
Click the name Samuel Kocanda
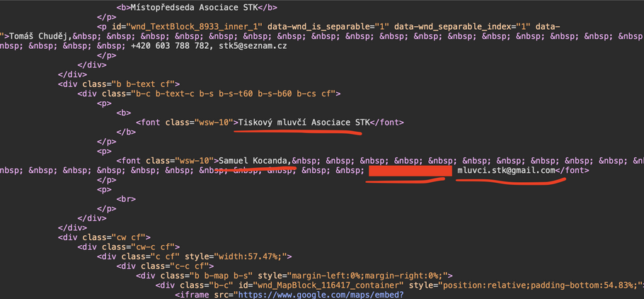click(x=253, y=161)
